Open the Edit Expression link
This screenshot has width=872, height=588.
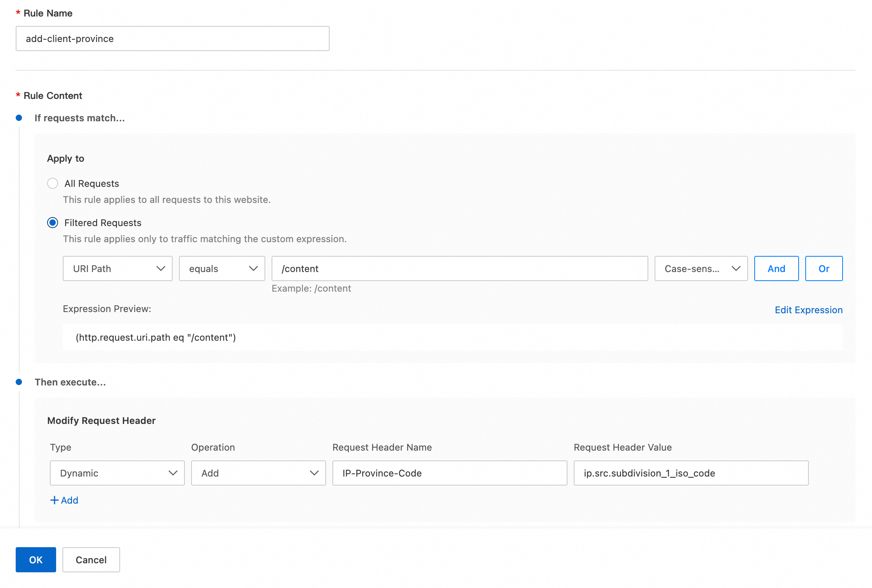tap(808, 310)
